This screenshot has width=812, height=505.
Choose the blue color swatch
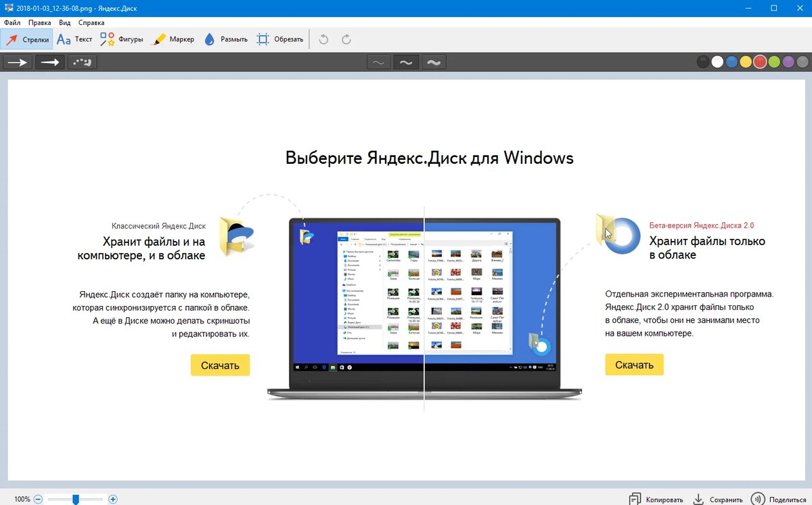[732, 62]
